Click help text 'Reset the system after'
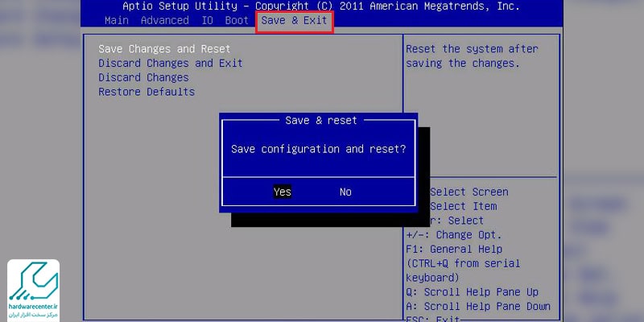Image resolution: width=644 pixels, height=322 pixels. [472, 49]
